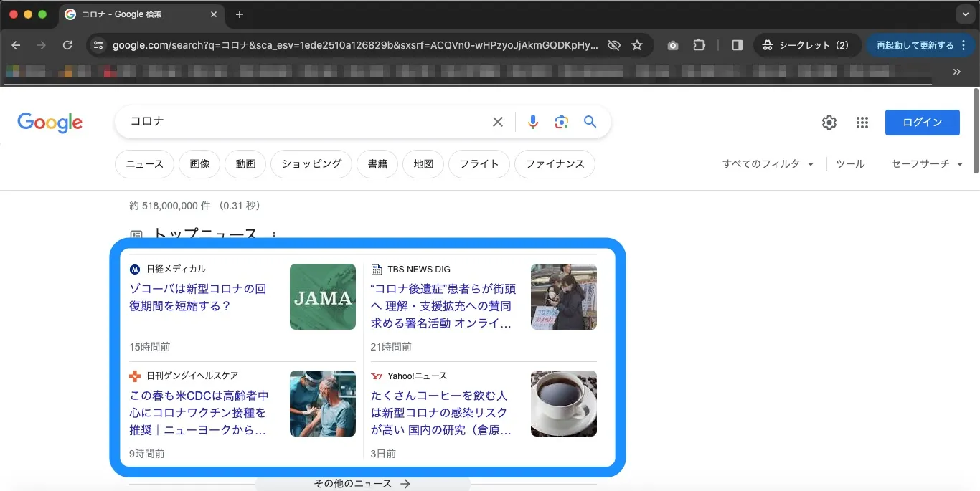Image resolution: width=980 pixels, height=491 pixels.
Task: Click the JAMA article thumbnail
Action: click(323, 297)
